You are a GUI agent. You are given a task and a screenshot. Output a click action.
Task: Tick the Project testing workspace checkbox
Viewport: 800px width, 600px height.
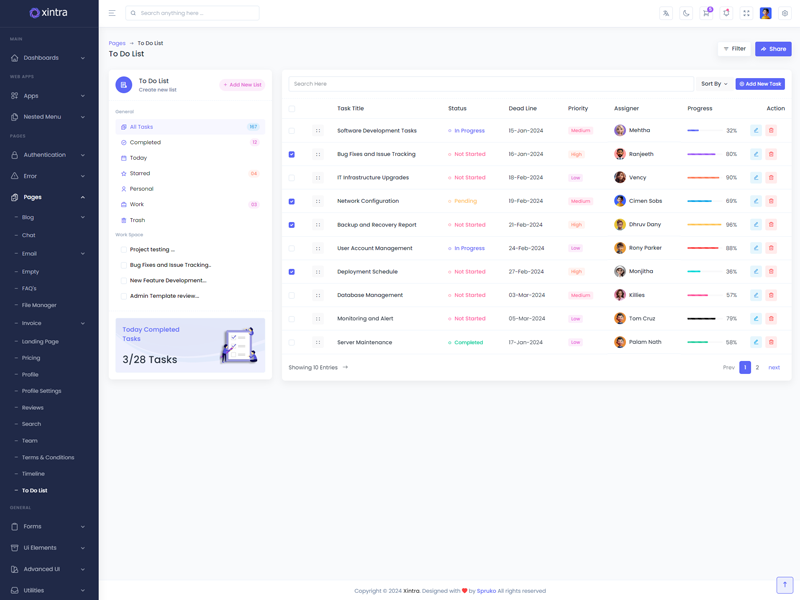pos(124,250)
